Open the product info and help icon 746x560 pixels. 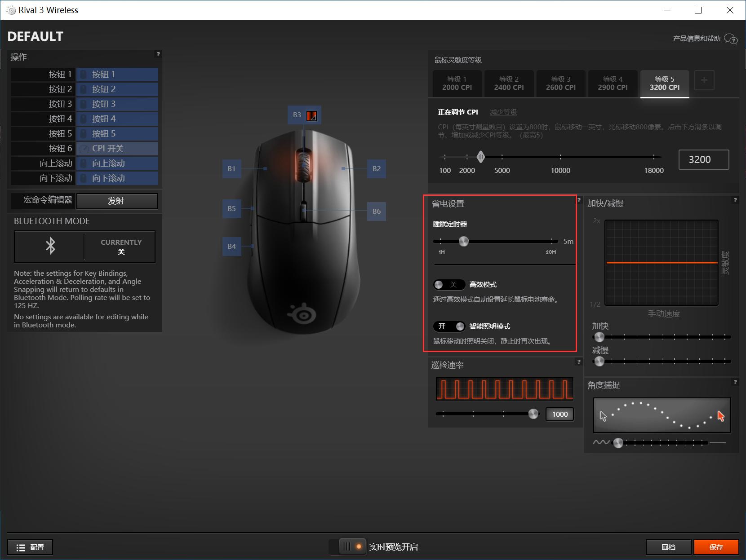731,39
